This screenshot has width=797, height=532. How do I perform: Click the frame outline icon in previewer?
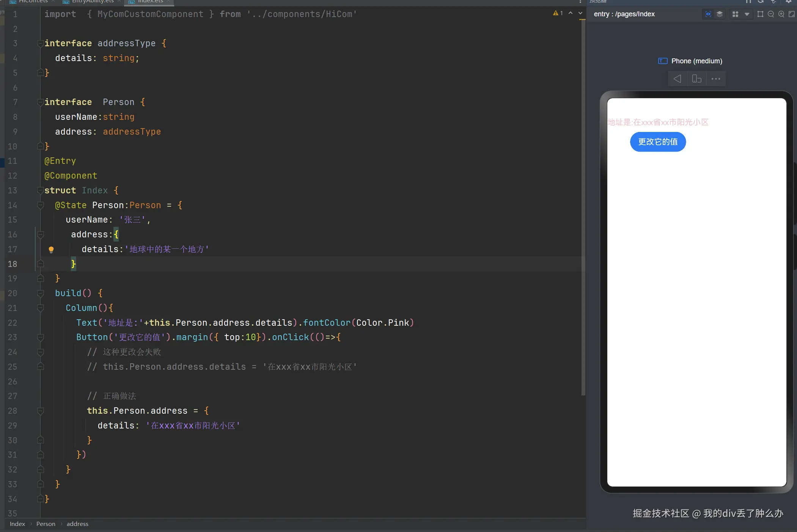[x=760, y=14]
